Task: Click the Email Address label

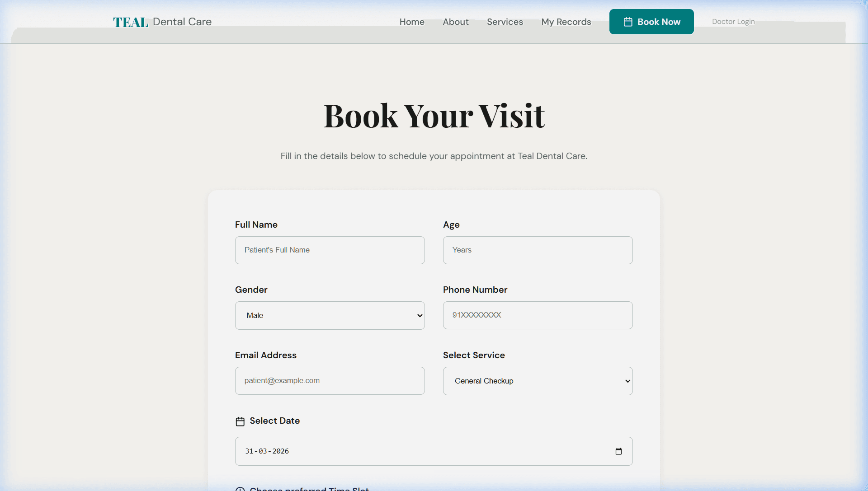Action: coord(266,355)
